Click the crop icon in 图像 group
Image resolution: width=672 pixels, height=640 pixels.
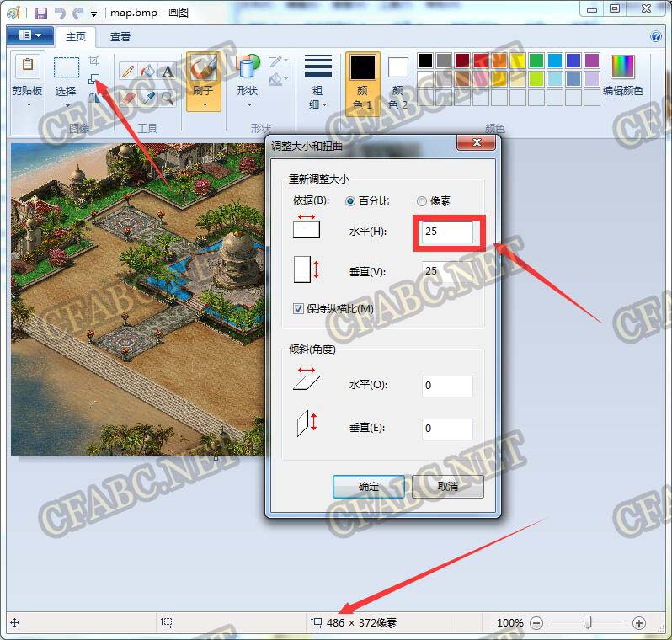point(93,61)
